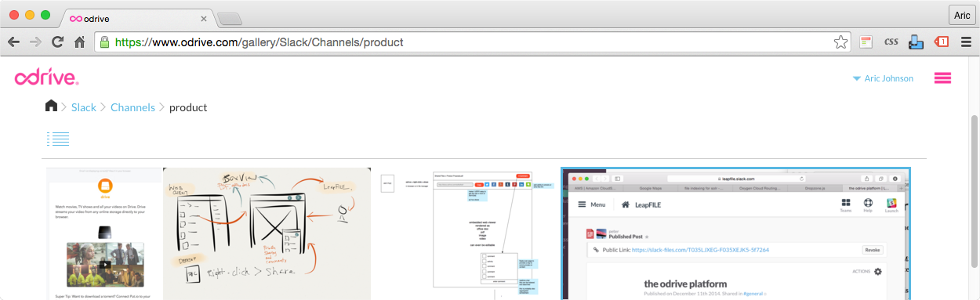Close the odrive browser tab

tap(204, 18)
